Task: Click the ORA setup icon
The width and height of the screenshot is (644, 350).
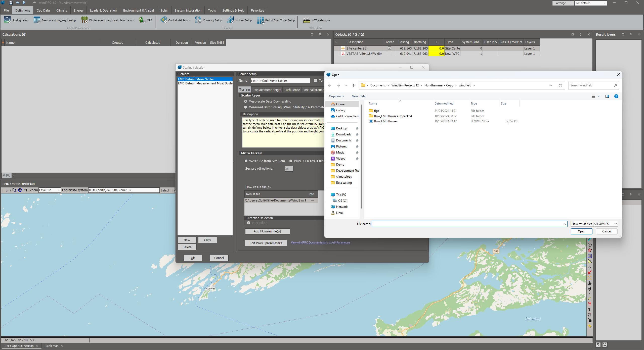Action: click(142, 20)
